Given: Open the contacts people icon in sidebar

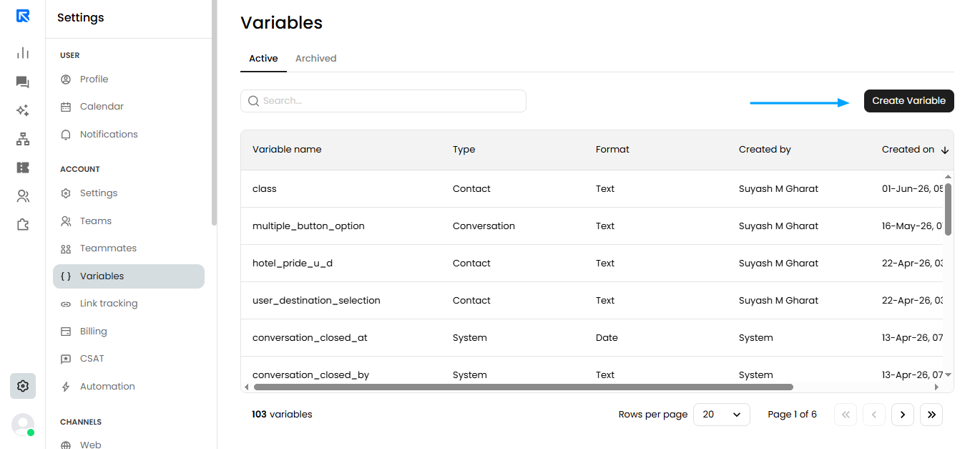Looking at the screenshot, I should tap(22, 197).
